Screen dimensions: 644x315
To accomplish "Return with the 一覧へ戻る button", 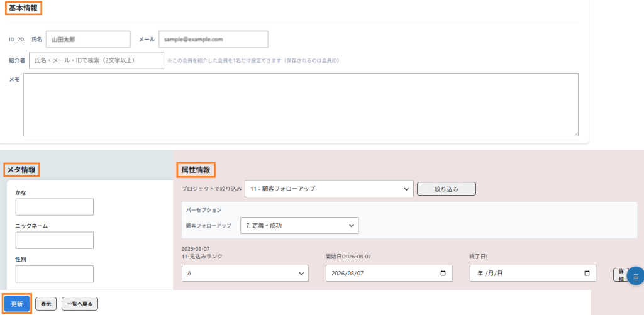I will [x=80, y=304].
